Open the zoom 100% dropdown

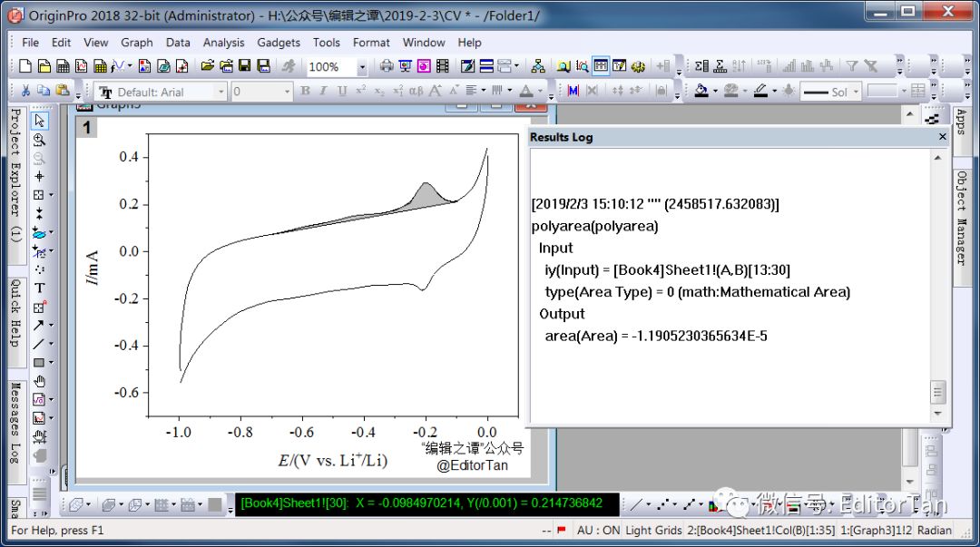(362, 67)
